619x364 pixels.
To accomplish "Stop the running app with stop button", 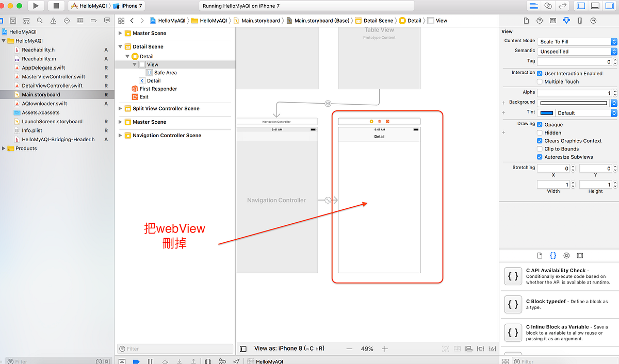I will click(x=57, y=6).
